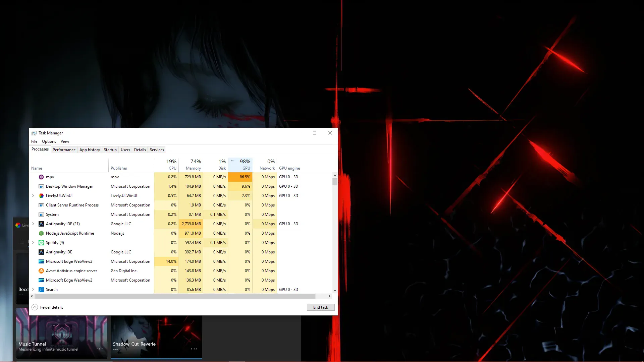This screenshot has height=362, width=644.
Task: Click the Spotify process icon
Action: pyautogui.click(x=41, y=243)
